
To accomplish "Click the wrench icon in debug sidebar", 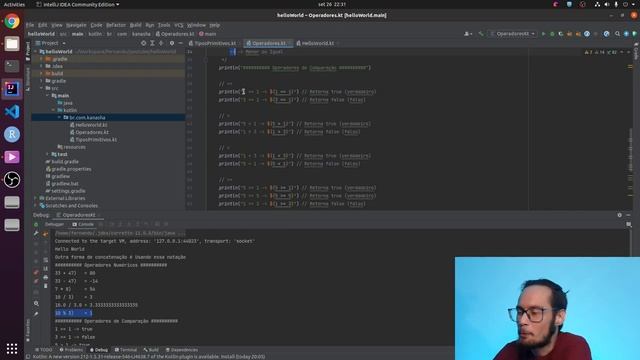I will tap(36, 233).
